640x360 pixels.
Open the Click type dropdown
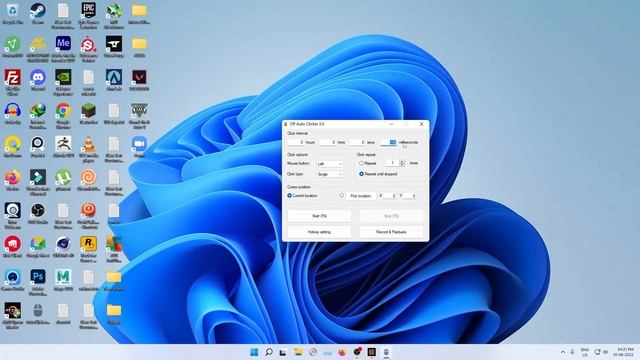[330, 174]
